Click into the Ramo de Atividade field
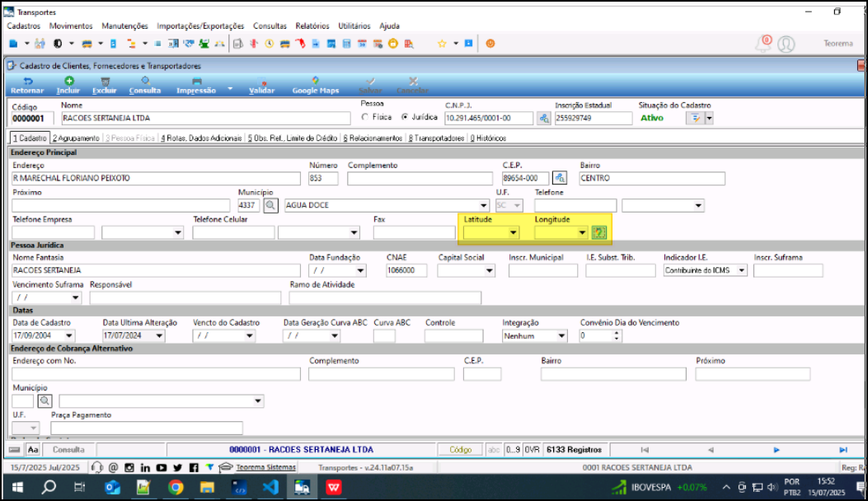The height and width of the screenshot is (501, 868). tap(385, 297)
